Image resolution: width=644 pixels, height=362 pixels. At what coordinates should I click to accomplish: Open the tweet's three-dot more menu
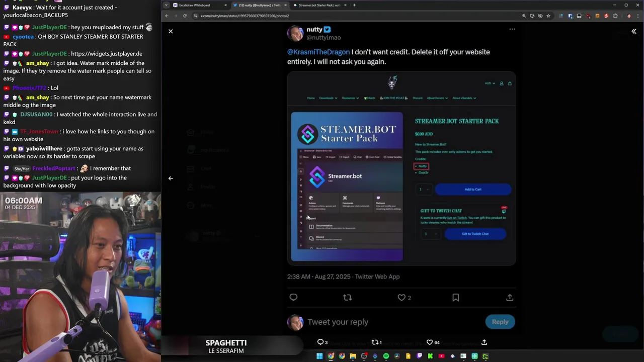pyautogui.click(x=512, y=29)
